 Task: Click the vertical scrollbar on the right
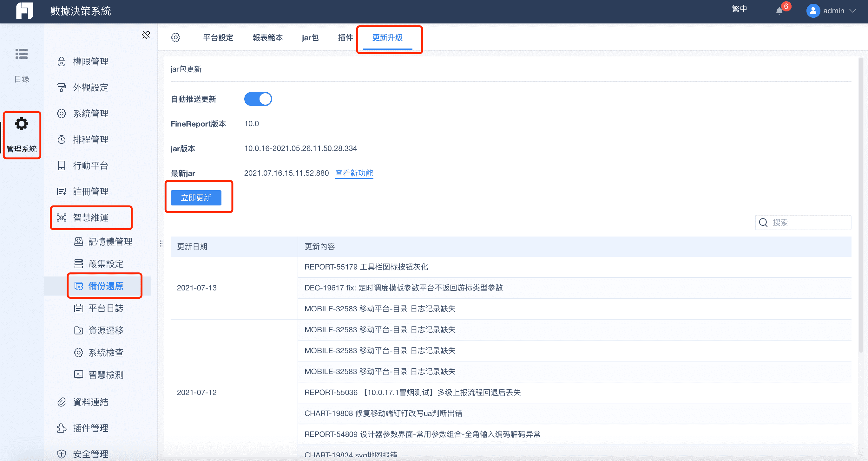[x=861, y=205]
